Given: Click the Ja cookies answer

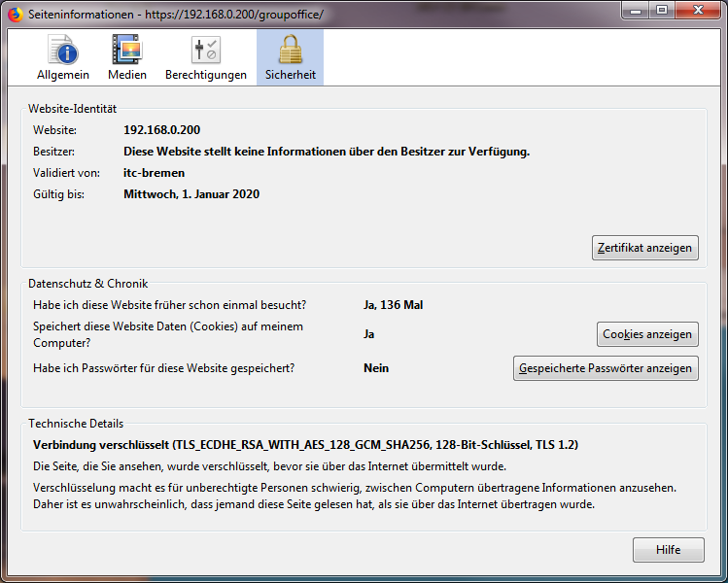Looking at the screenshot, I should click(x=368, y=334).
